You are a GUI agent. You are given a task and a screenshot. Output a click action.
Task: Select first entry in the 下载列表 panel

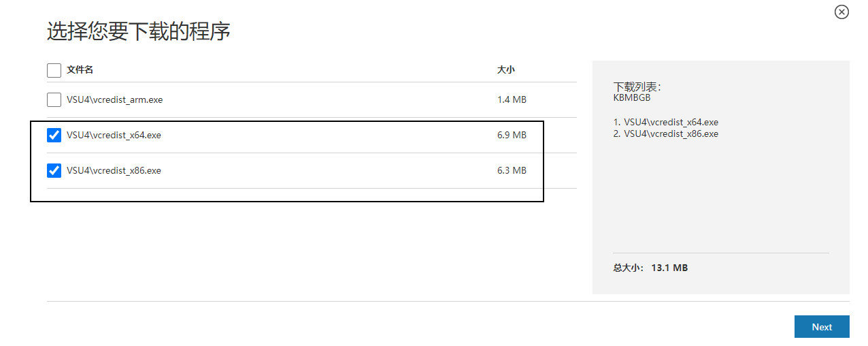tap(666, 123)
